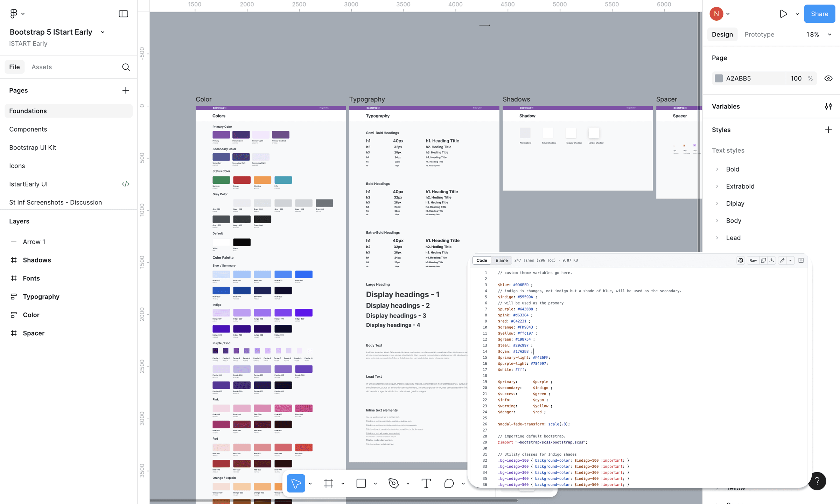The image size is (840, 504).
Task: Toggle the sidebar panel icon
Action: coord(123,14)
